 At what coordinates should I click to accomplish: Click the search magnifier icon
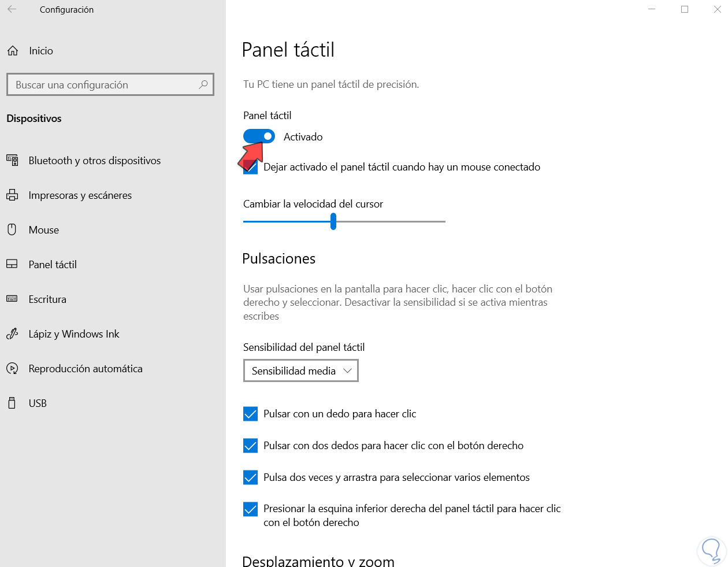point(203,84)
